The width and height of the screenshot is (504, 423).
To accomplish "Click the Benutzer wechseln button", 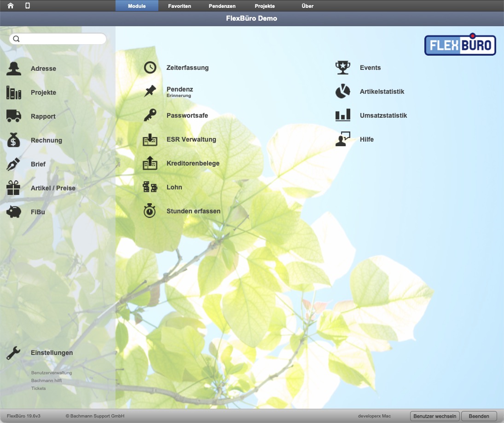I will (x=435, y=416).
